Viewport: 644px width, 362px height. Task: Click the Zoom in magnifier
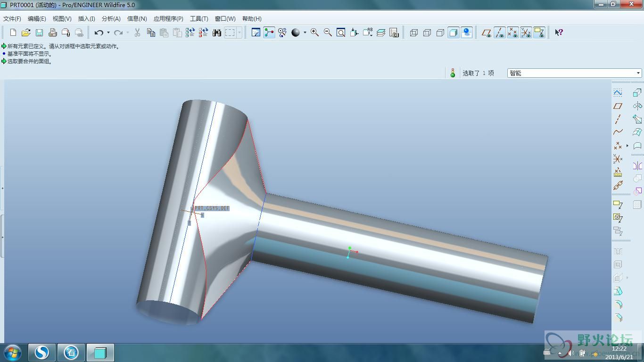coord(314,33)
